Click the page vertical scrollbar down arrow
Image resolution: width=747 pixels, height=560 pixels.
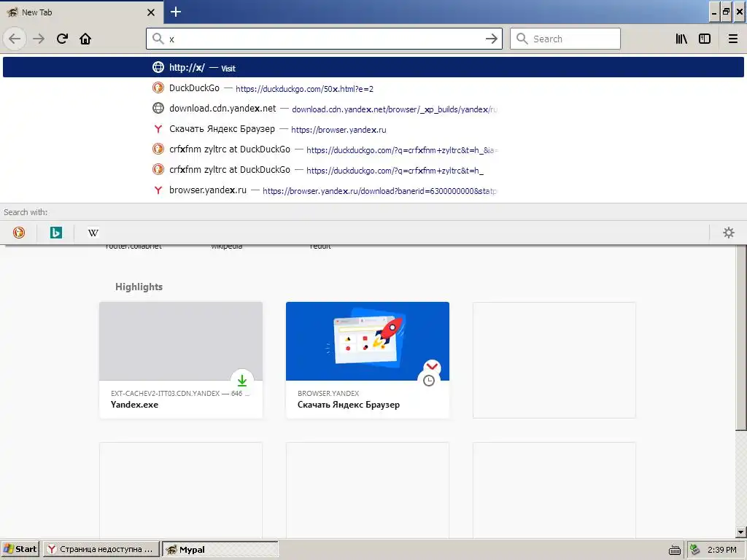pyautogui.click(x=741, y=532)
